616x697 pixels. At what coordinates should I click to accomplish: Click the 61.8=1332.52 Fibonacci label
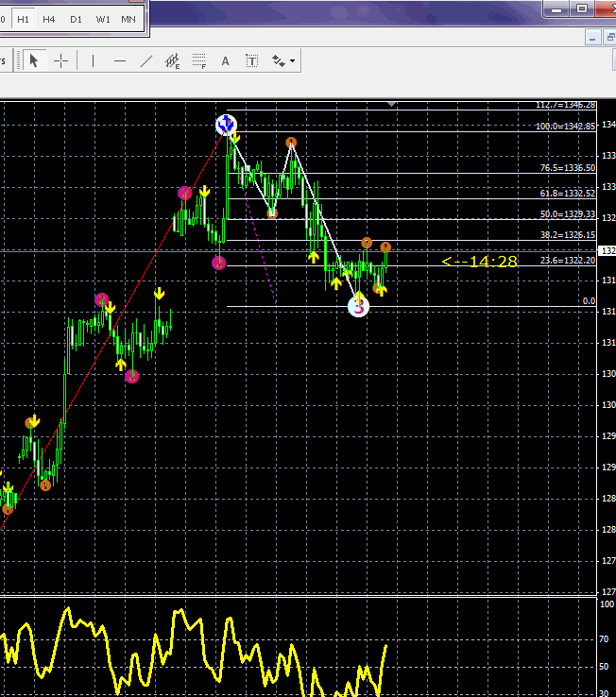568,194
